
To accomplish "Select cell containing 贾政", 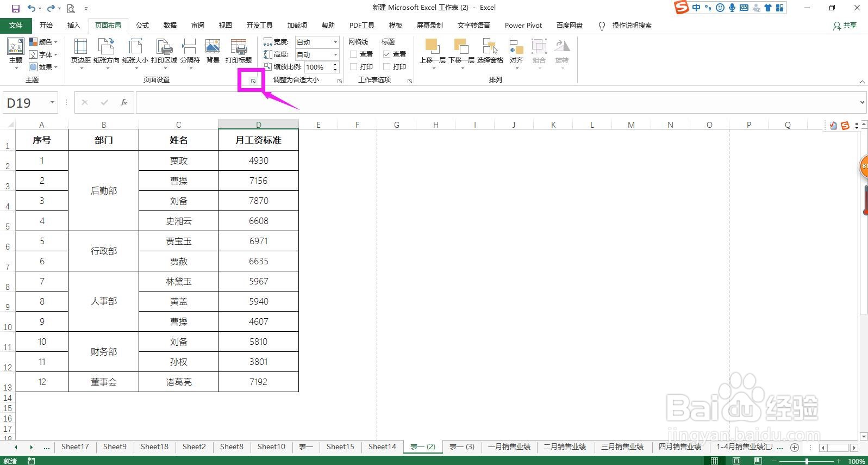I will pyautogui.click(x=178, y=161).
